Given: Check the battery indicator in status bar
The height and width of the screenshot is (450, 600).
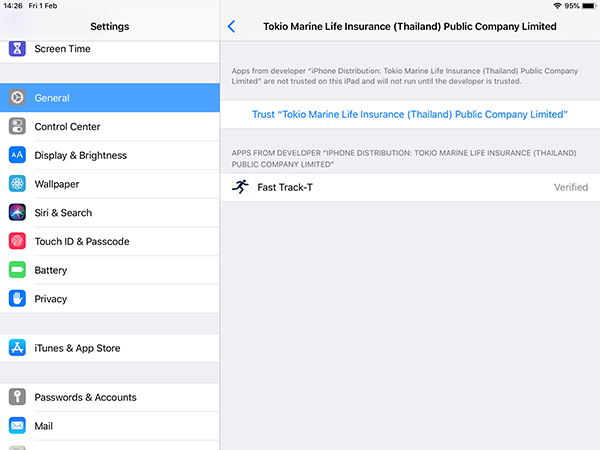Looking at the screenshot, I should pyautogui.click(x=589, y=6).
